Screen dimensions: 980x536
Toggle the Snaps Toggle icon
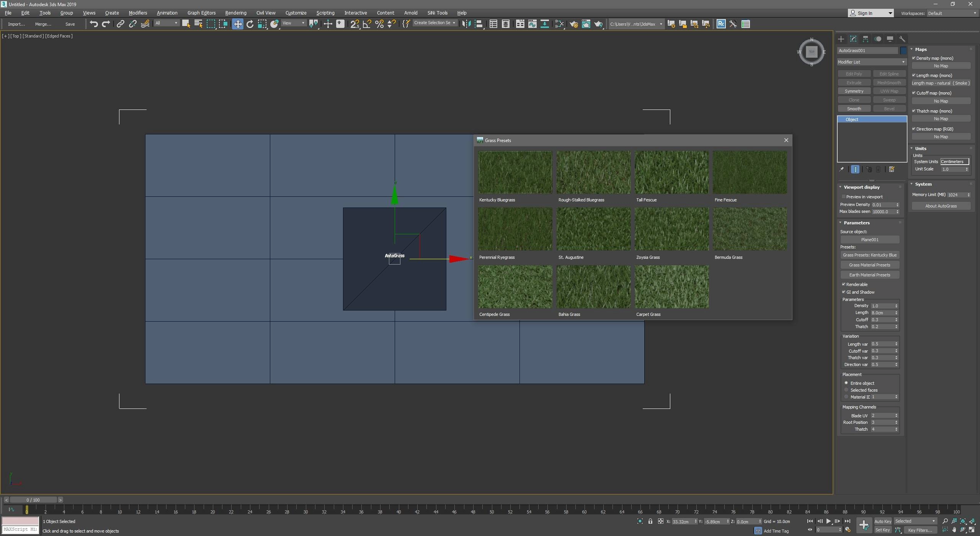pyautogui.click(x=354, y=24)
